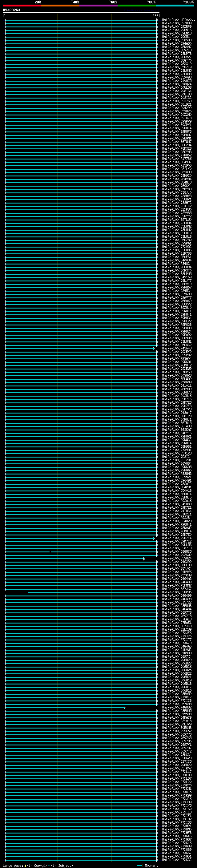This screenshot has width=197, height=868.
Task: Click label UniRef100_Q9M7E6
Action: [177, 399]
